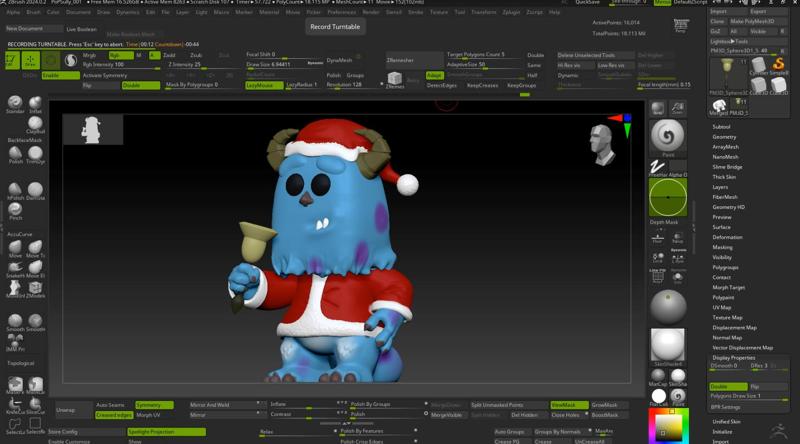Click the Edit mode icon
800x444 pixels.
[11, 60]
